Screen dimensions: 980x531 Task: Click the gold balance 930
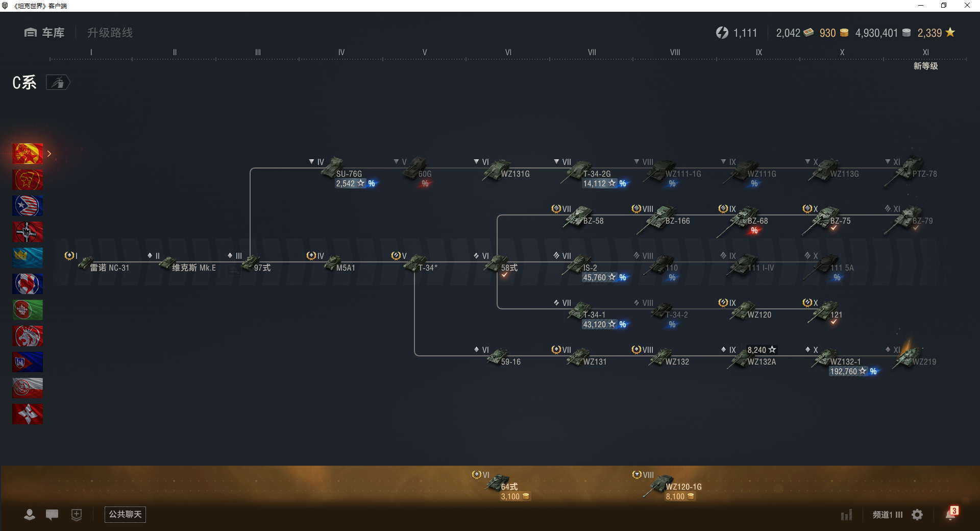[834, 33]
